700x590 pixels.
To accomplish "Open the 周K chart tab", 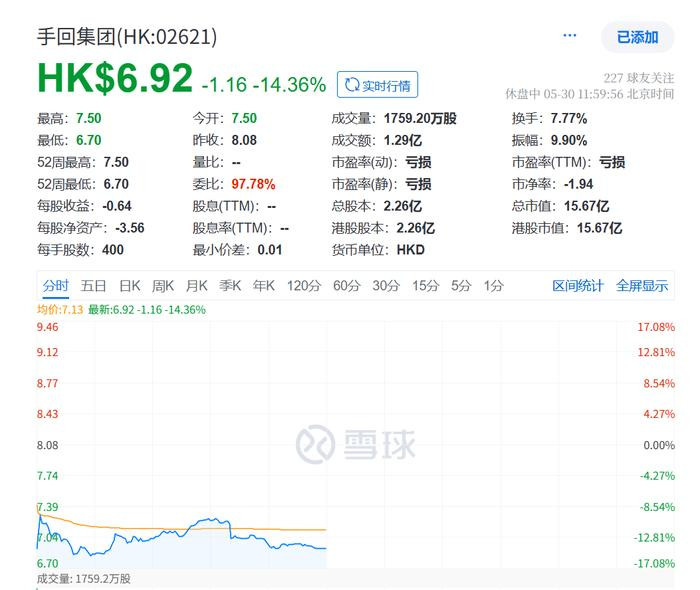I will (162, 285).
